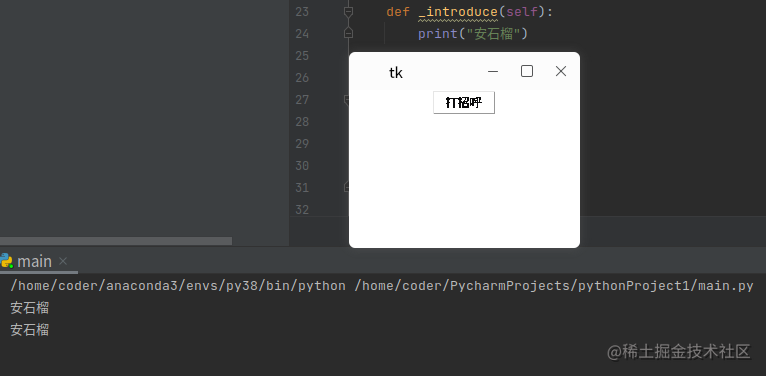Click line number 28 in the gutter
Screen dimensions: 766x376
(x=302, y=122)
